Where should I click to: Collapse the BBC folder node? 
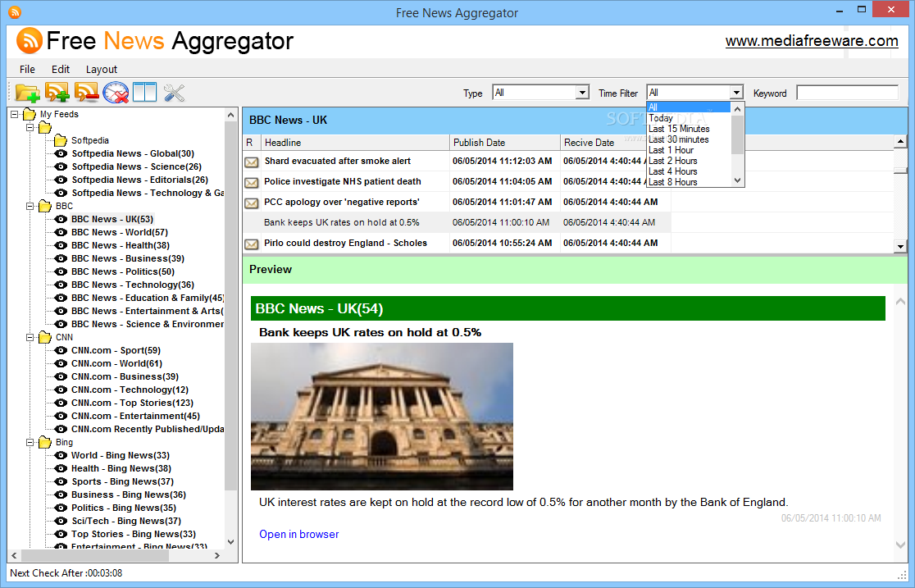(30, 206)
